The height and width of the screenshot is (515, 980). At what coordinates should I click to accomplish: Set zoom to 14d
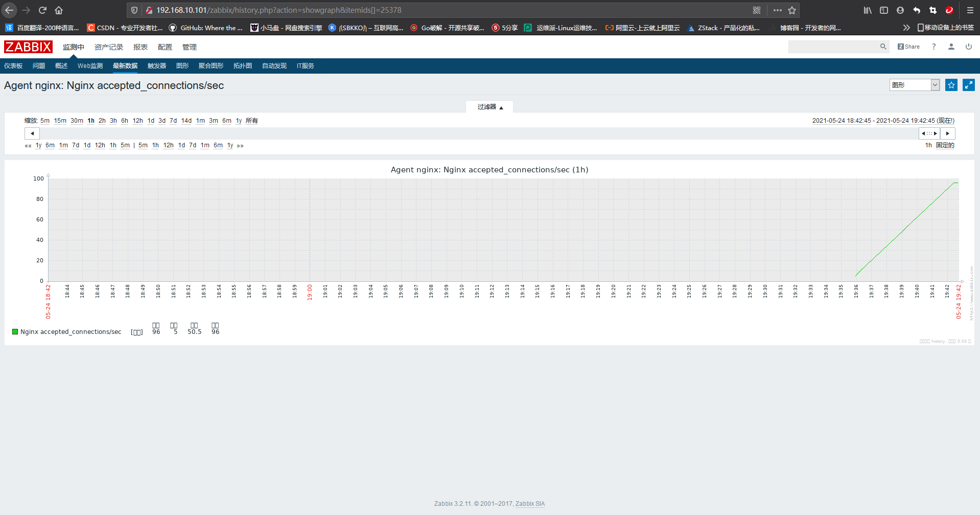(x=186, y=121)
